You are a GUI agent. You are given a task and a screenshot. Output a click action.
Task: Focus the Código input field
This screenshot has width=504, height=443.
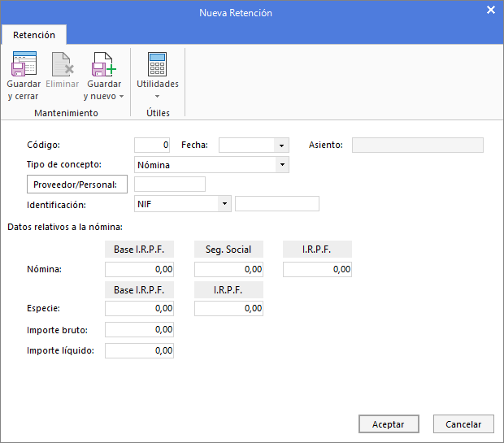(152, 145)
